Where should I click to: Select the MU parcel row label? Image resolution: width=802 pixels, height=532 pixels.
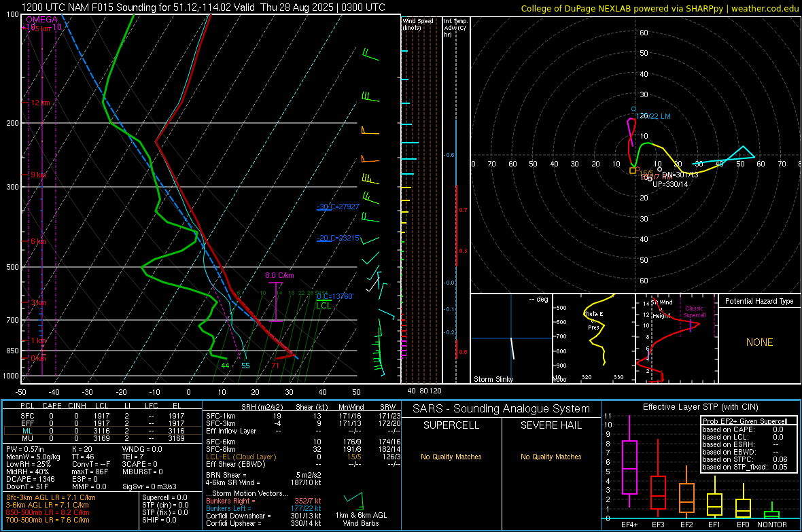click(x=27, y=438)
